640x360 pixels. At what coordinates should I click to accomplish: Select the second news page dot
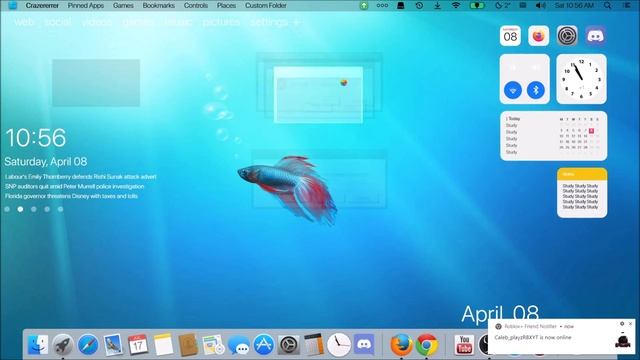click(x=20, y=209)
